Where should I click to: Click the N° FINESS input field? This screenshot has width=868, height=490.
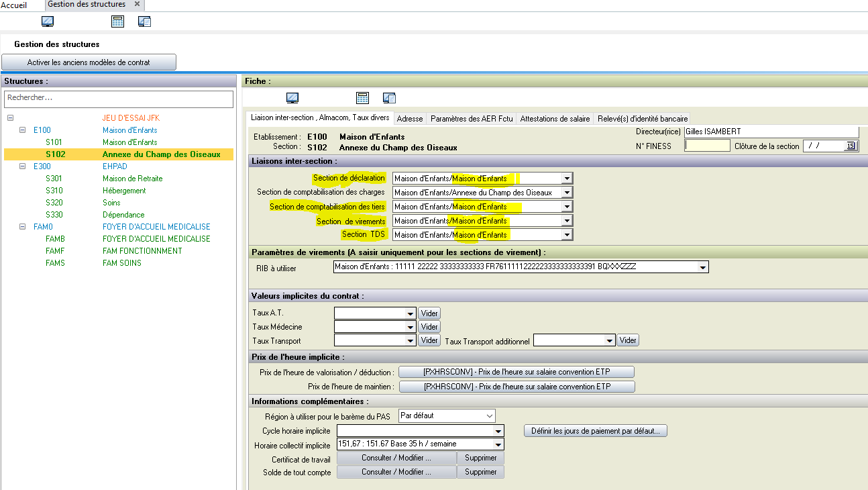707,146
